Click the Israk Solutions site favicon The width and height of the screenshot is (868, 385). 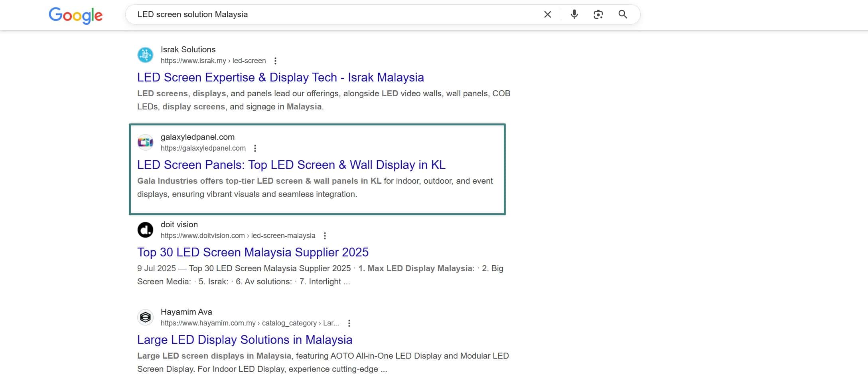click(145, 55)
